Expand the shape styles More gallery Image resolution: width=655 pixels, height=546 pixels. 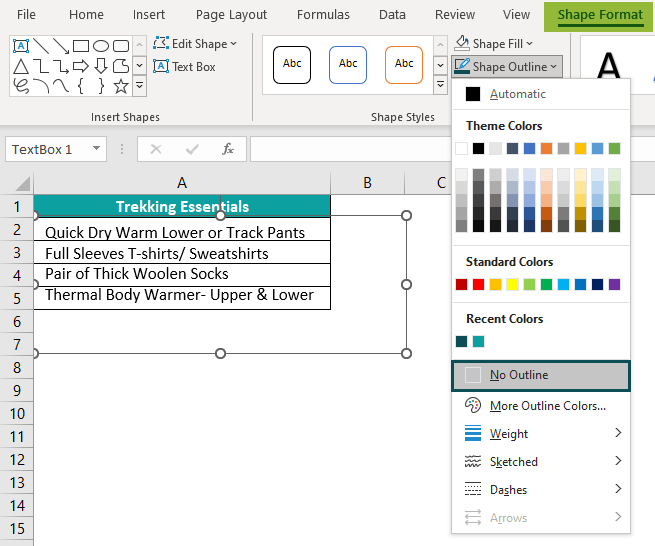click(x=440, y=85)
